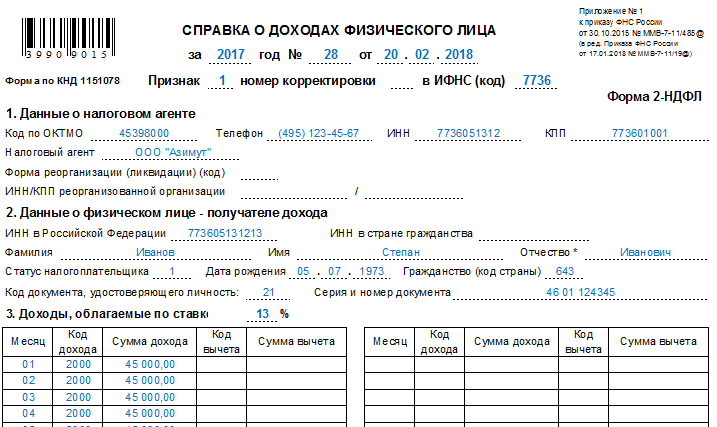Click the individual's ИНН 773605131213

[x=225, y=234]
